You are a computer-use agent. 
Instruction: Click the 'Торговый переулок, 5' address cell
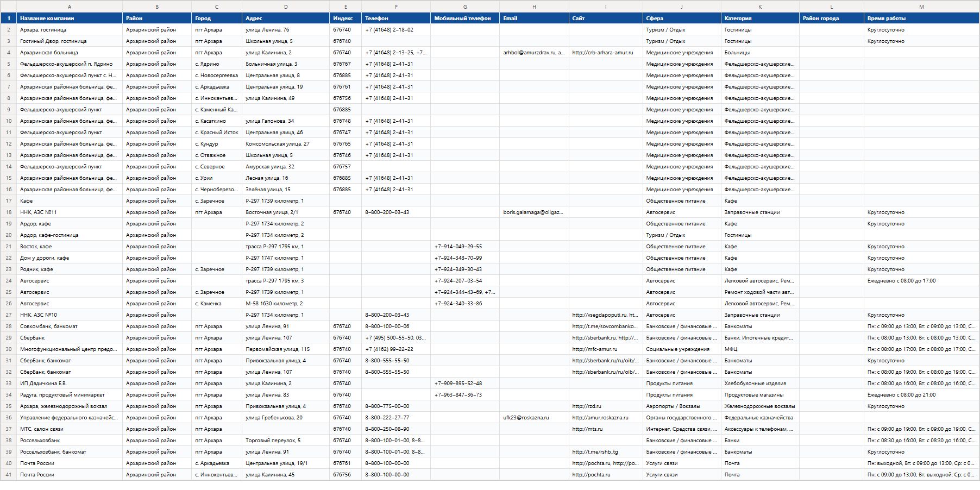click(x=286, y=441)
